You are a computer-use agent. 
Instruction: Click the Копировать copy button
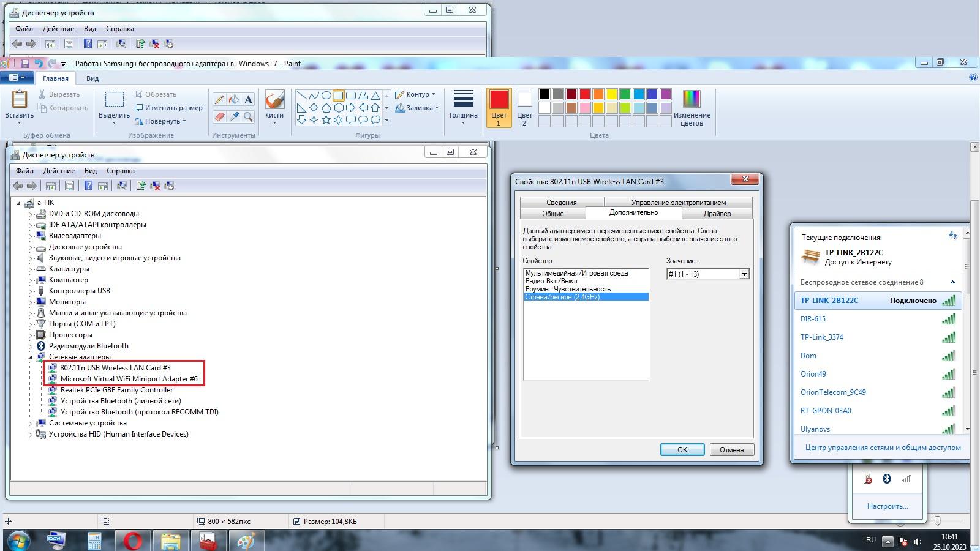63,108
